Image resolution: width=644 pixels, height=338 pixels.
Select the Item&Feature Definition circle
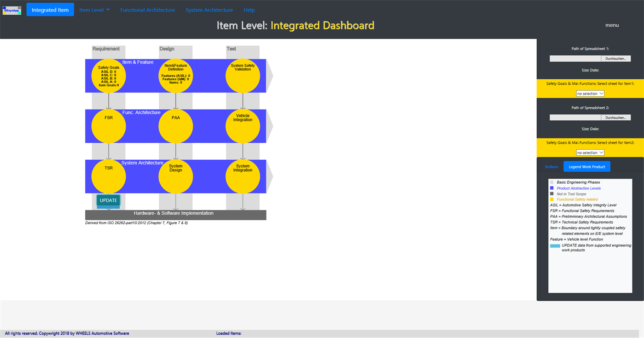tap(176, 76)
